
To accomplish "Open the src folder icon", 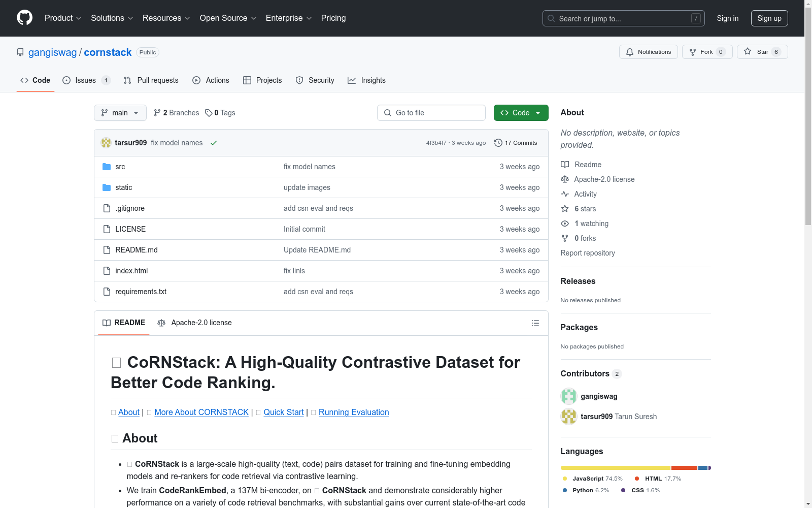I will 107,167.
